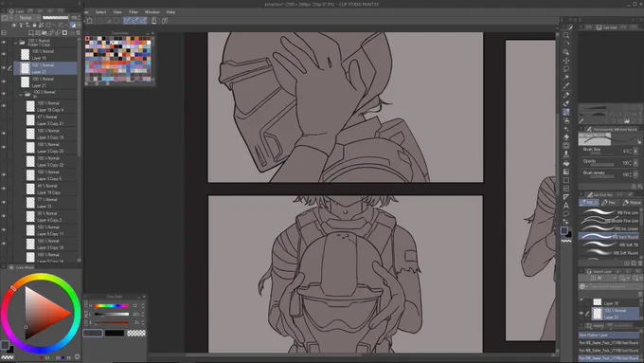Close the Color History panel
Screen dimensions: 644x363
[152, 33]
